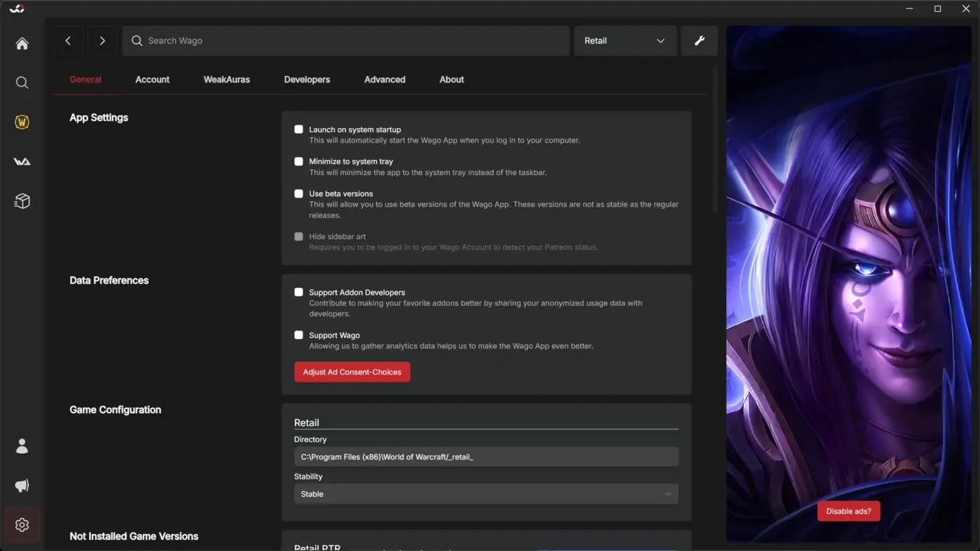The height and width of the screenshot is (551, 980).
Task: Open the Stability dropdown under Retail
Action: point(486,493)
